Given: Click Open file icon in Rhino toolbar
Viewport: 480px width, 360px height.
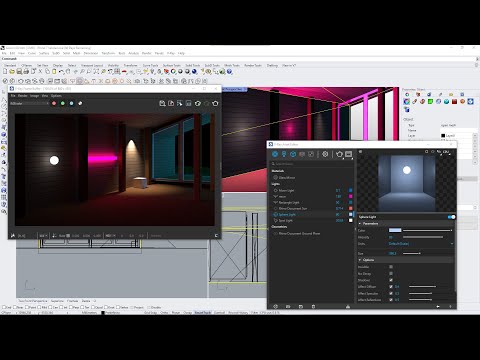Looking at the screenshot, I should click(x=12, y=71).
